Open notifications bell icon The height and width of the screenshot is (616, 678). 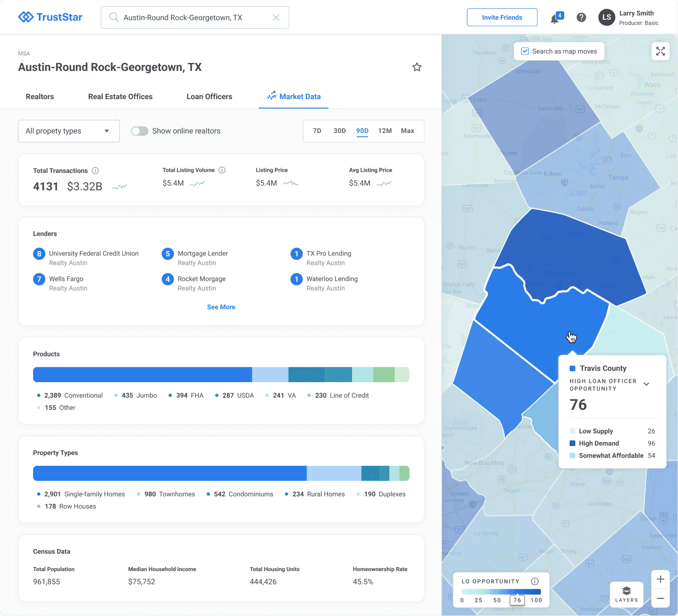tap(555, 19)
